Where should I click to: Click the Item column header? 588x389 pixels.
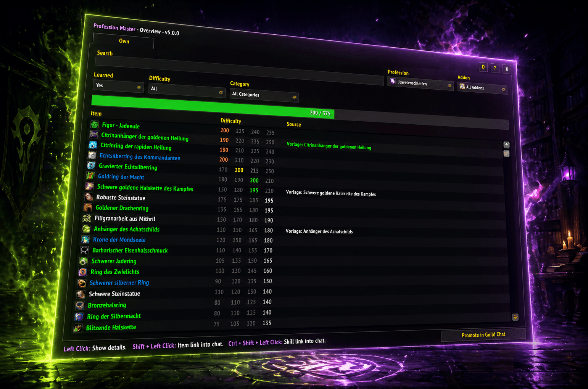click(96, 114)
